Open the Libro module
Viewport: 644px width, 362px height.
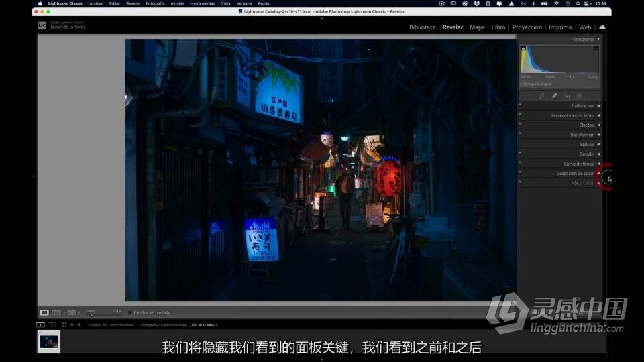pyautogui.click(x=498, y=27)
